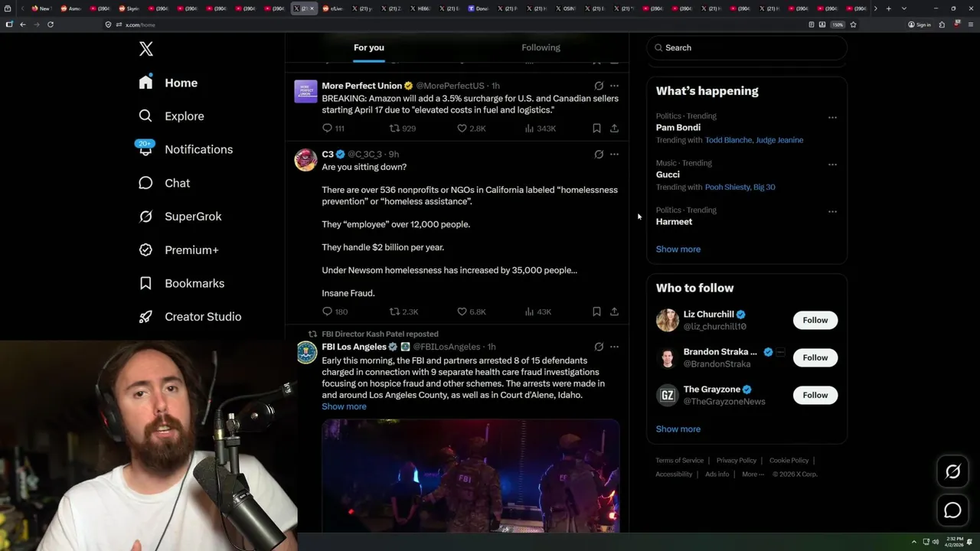Reply to More Perfect Union post
Screen dimensions: 980x551
click(x=333, y=129)
